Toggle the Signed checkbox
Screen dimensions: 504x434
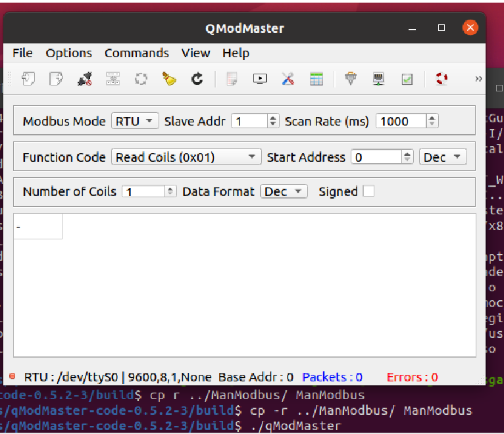tap(368, 191)
